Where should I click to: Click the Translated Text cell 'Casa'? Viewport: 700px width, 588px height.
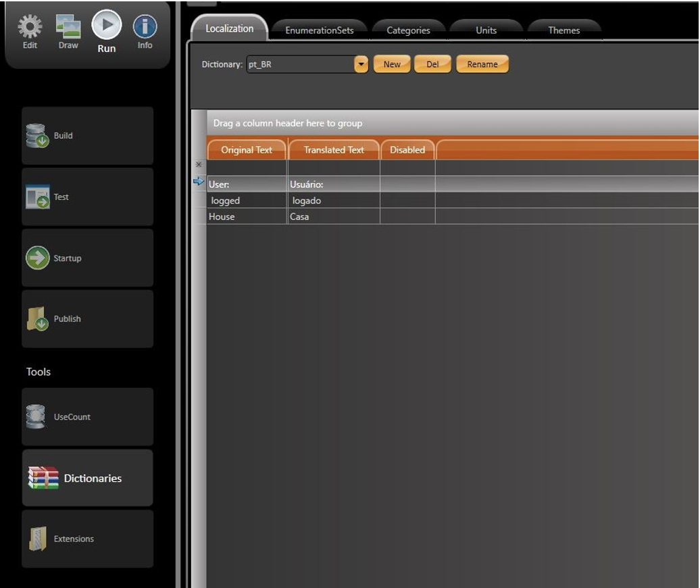coord(333,217)
